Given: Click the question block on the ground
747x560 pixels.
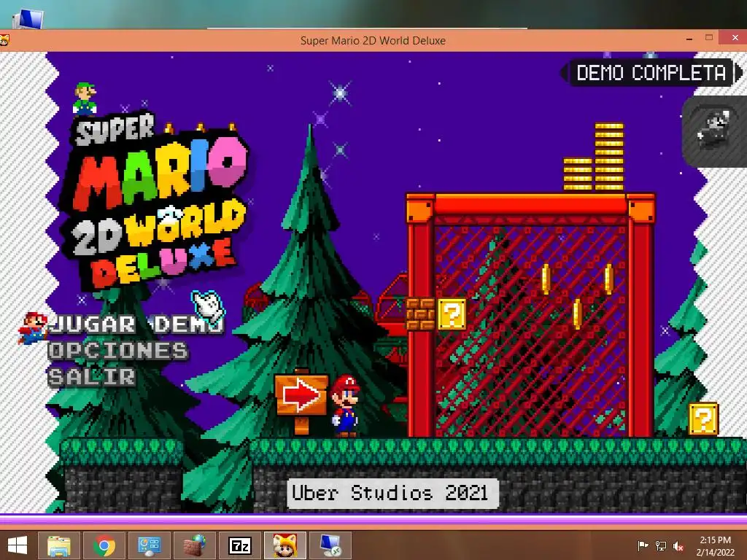Looking at the screenshot, I should tap(703, 419).
